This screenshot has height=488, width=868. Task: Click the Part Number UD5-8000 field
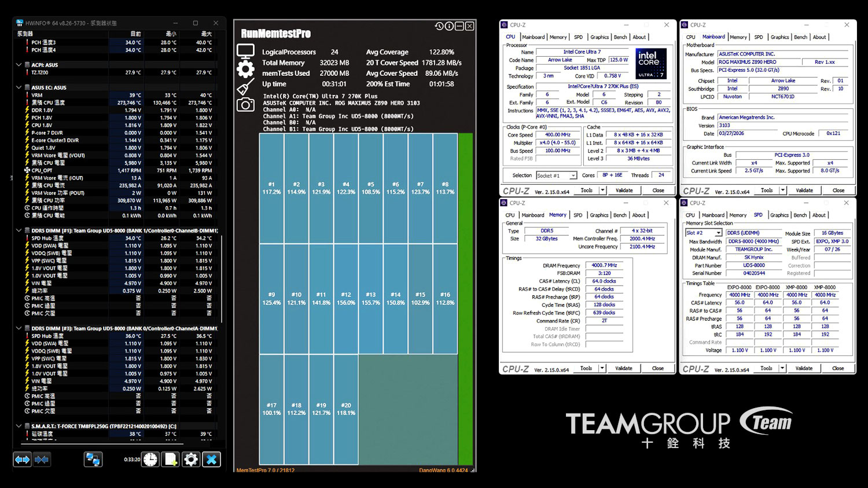pyautogui.click(x=754, y=265)
